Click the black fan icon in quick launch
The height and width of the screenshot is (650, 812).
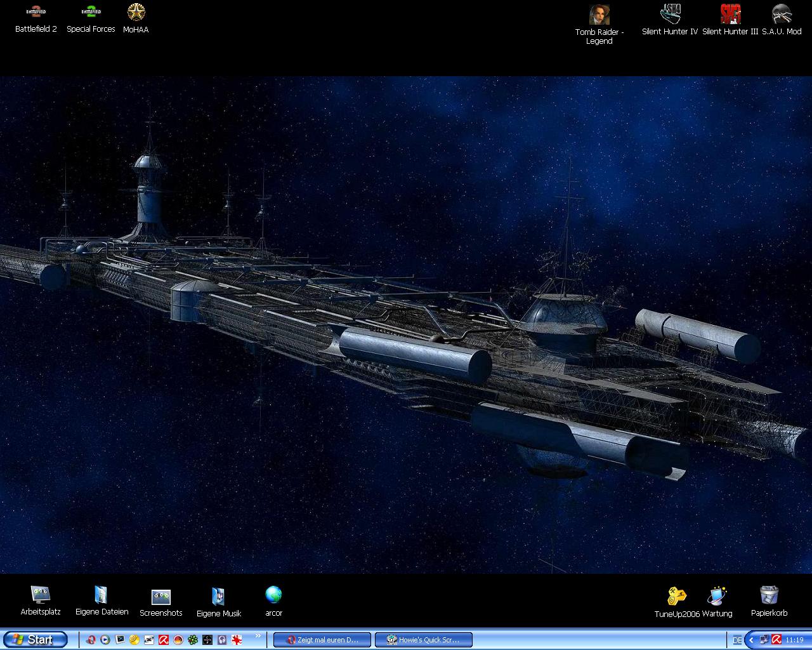click(207, 640)
